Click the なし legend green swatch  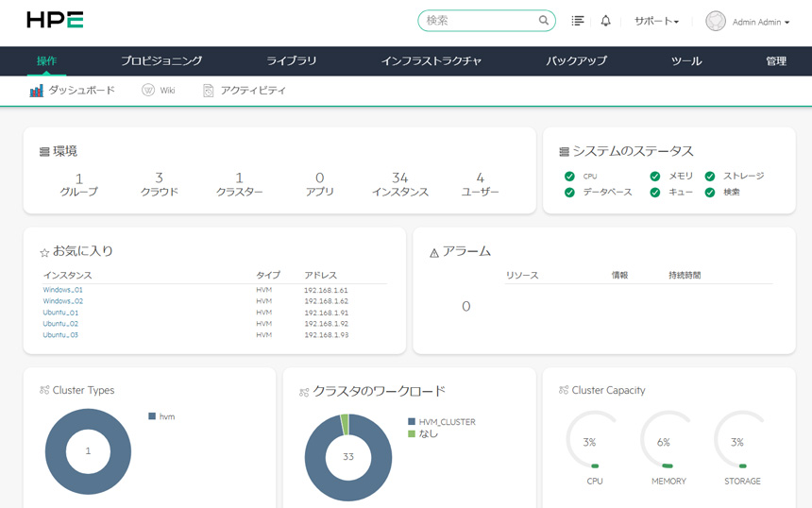pyautogui.click(x=412, y=433)
